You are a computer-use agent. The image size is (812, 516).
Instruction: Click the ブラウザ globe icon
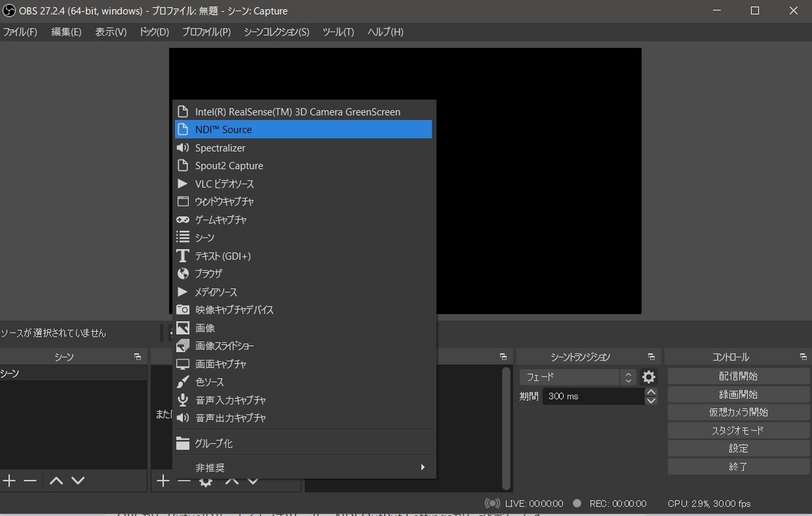tap(183, 274)
